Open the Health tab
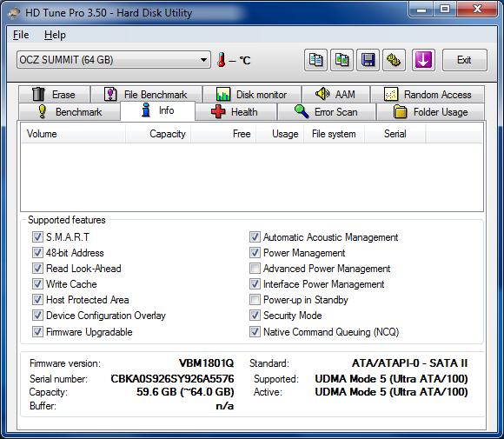 tap(235, 111)
